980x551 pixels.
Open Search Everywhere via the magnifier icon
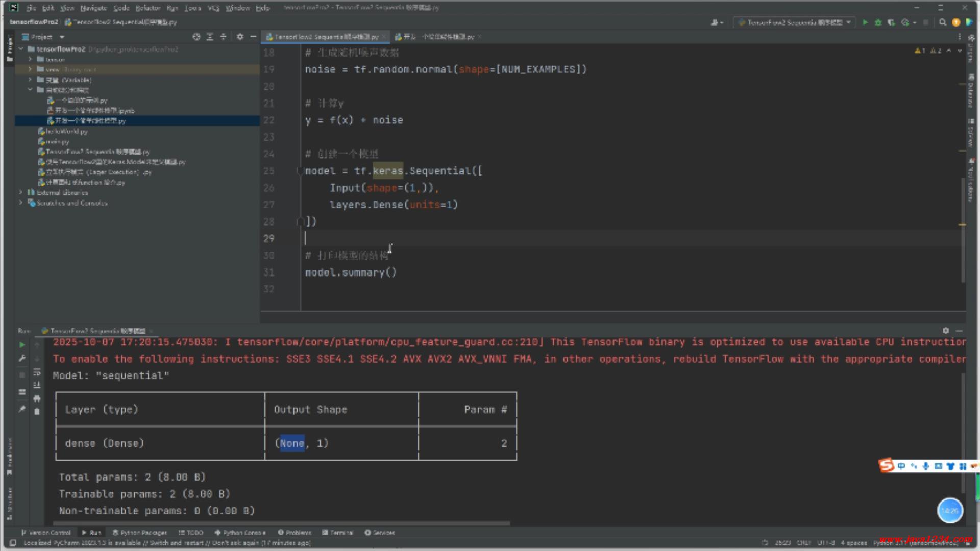tap(943, 22)
